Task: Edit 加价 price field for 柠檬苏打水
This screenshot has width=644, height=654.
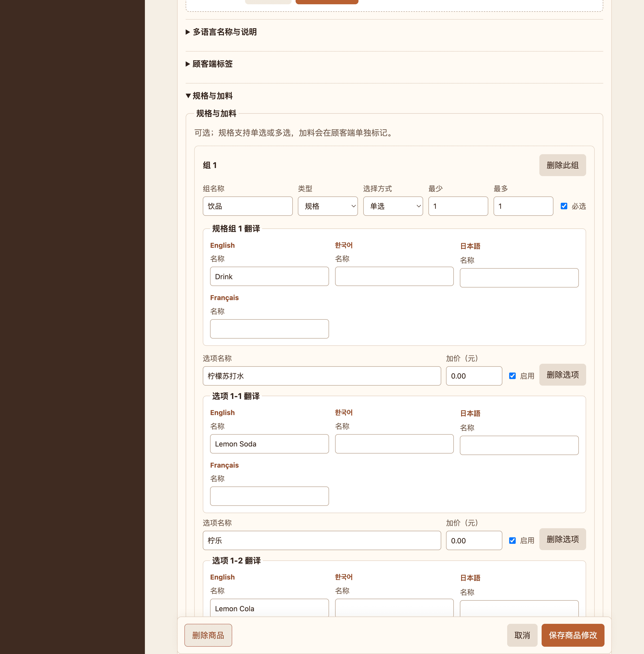Action: pyautogui.click(x=474, y=376)
